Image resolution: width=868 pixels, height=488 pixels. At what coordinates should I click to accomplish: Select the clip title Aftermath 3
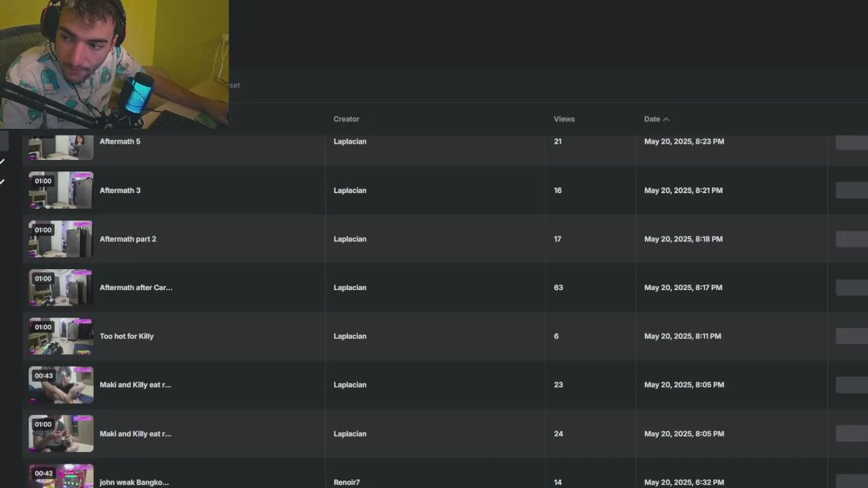coord(120,190)
